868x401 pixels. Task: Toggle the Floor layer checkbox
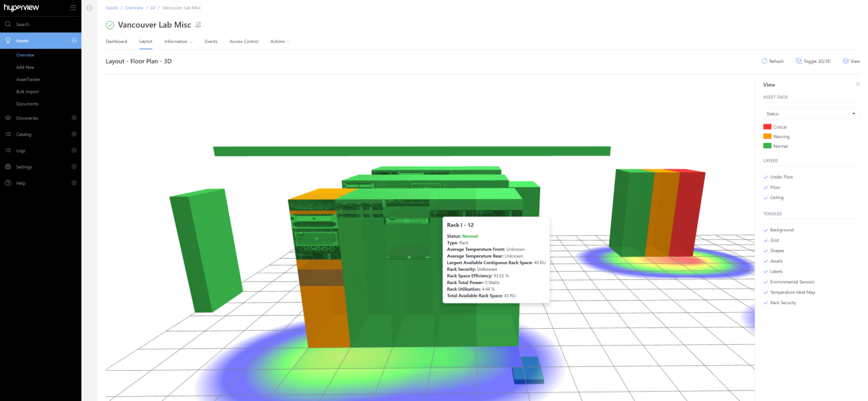[x=766, y=187]
